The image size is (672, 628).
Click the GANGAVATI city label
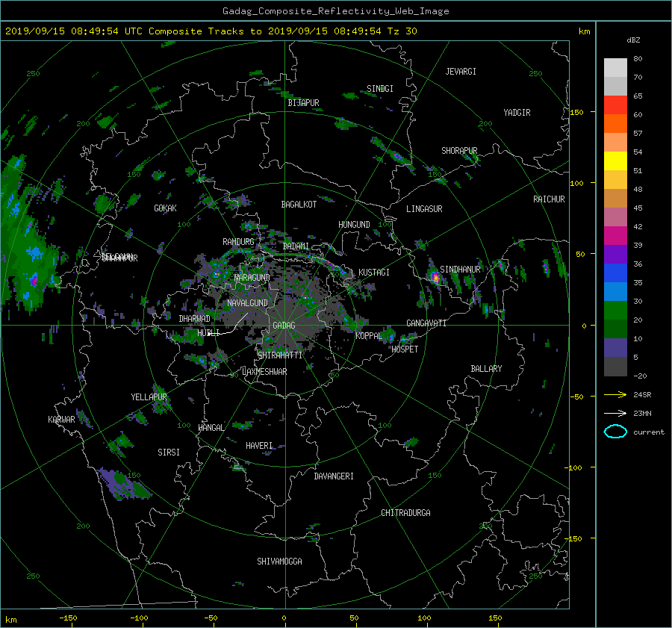tap(426, 323)
